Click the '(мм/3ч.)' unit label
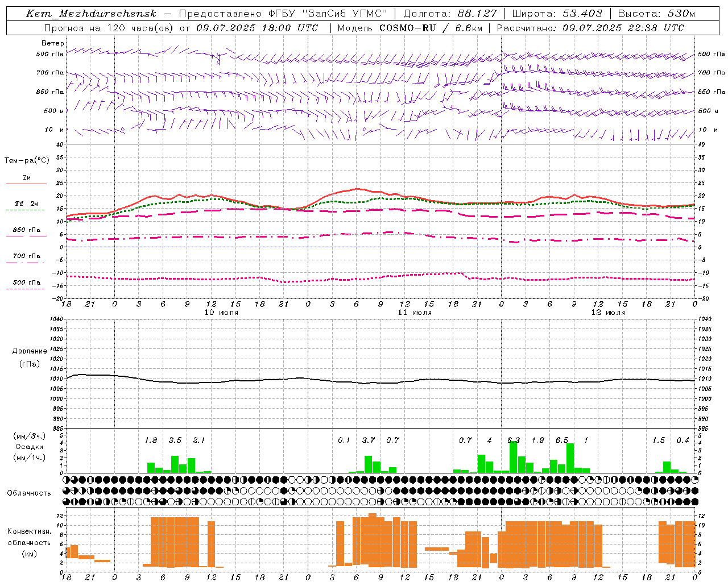 30,436
